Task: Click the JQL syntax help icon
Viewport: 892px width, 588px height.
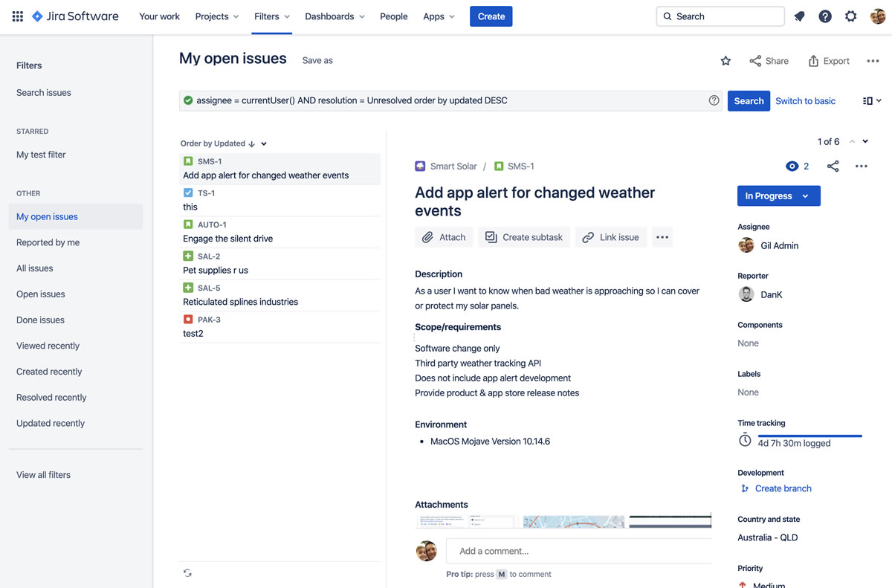Action: pos(714,100)
